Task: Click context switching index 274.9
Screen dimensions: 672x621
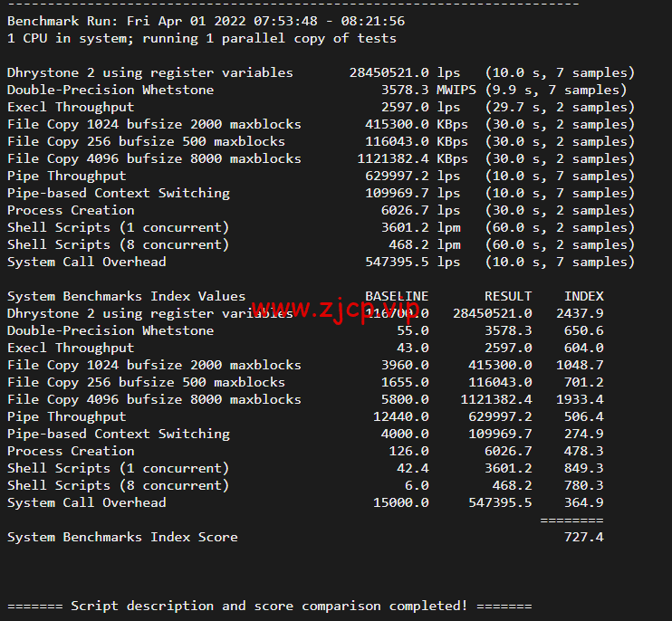Action: 584,434
